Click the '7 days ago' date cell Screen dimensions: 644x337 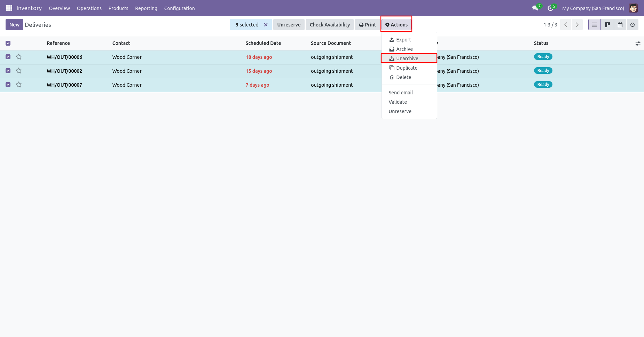click(x=257, y=85)
